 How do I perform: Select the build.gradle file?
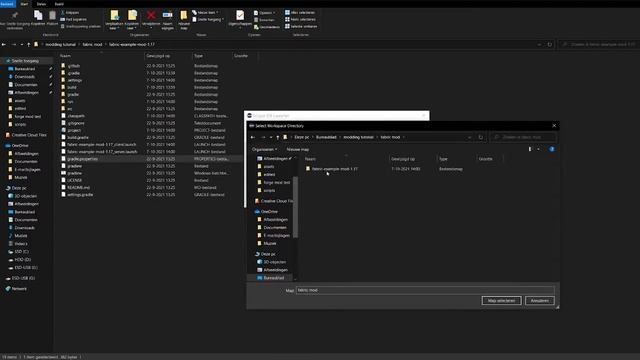pyautogui.click(x=78, y=138)
